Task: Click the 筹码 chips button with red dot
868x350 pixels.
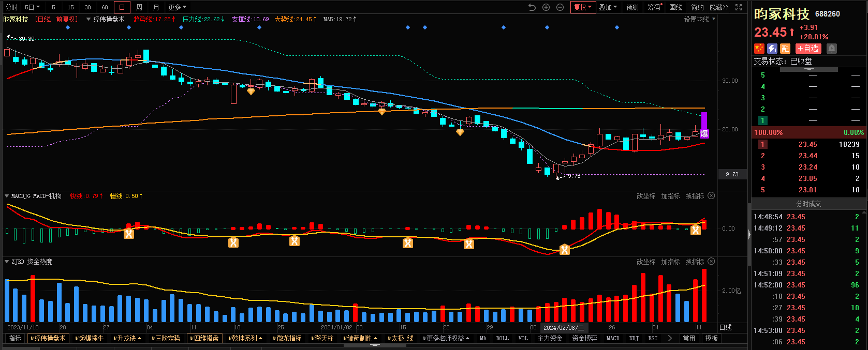Action: (654, 7)
